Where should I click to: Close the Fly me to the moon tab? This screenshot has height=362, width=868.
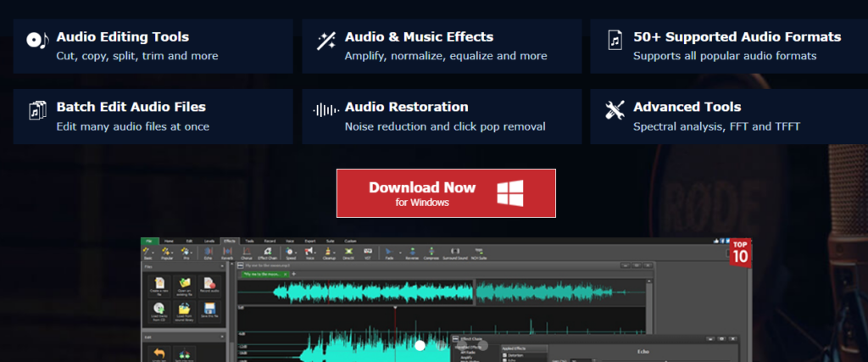(x=285, y=274)
